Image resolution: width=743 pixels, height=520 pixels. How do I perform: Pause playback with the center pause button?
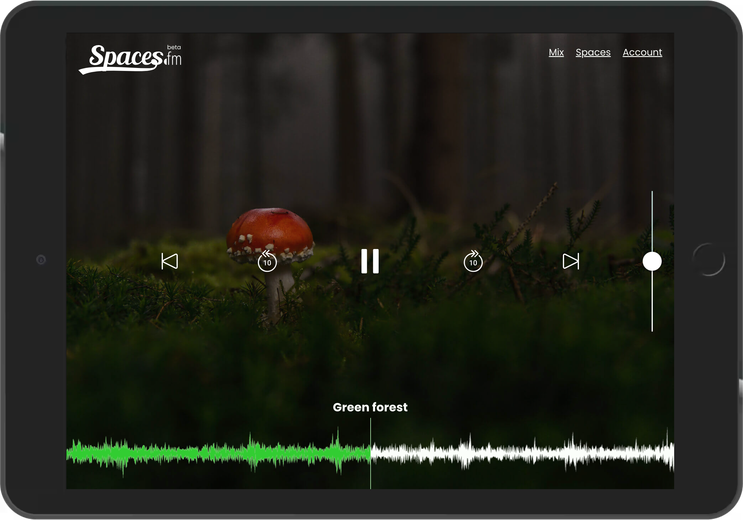coord(370,261)
